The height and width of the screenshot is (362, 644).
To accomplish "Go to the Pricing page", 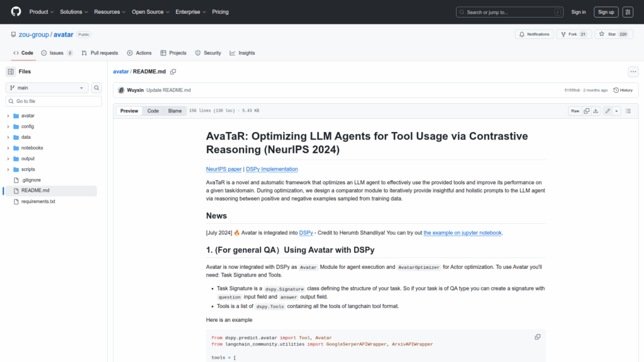I will click(220, 12).
